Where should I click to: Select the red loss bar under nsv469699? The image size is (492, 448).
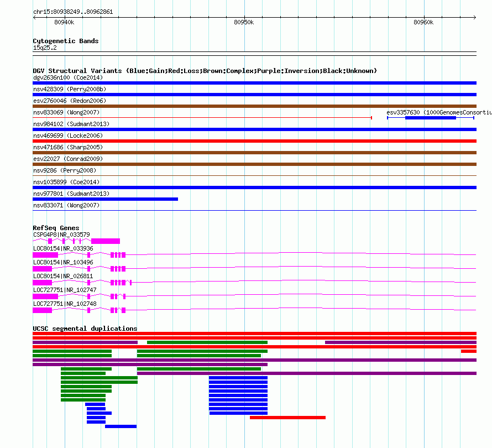(254, 141)
